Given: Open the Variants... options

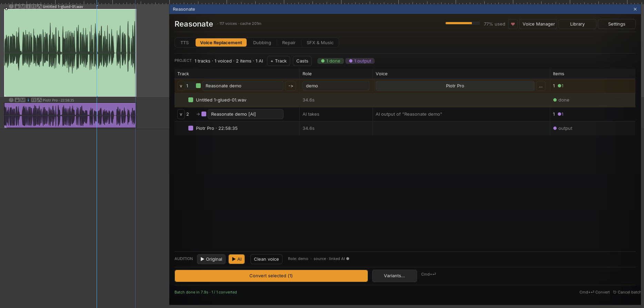Looking at the screenshot, I should coord(394,276).
